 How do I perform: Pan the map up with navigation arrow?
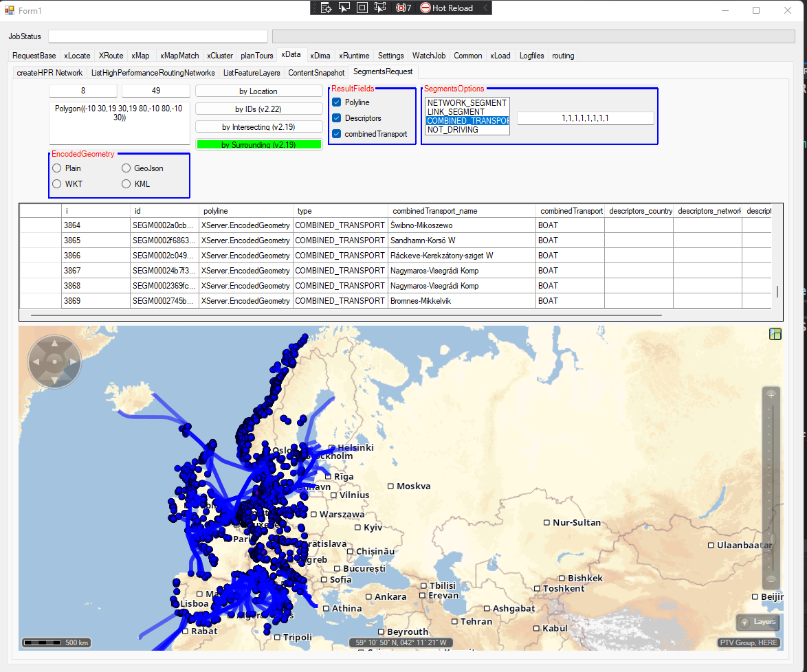(x=54, y=344)
